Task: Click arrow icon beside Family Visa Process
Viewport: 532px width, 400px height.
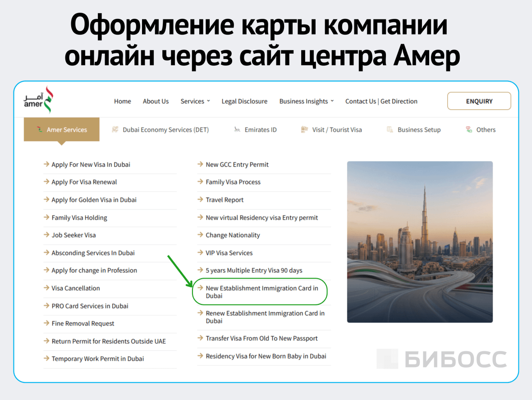Action: tap(200, 182)
